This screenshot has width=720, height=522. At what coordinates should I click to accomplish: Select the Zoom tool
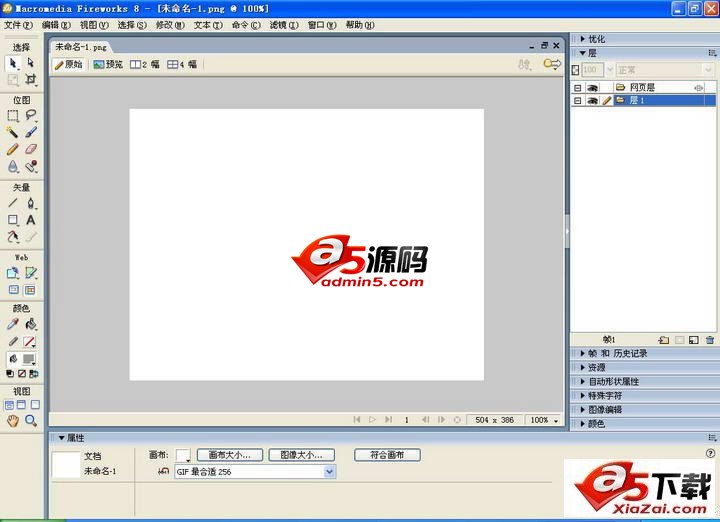click(31, 421)
